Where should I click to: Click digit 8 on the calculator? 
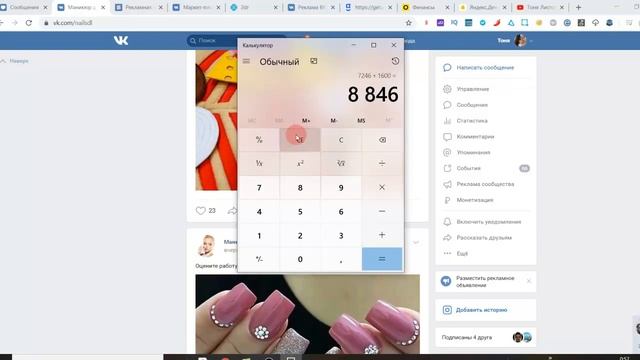[300, 188]
